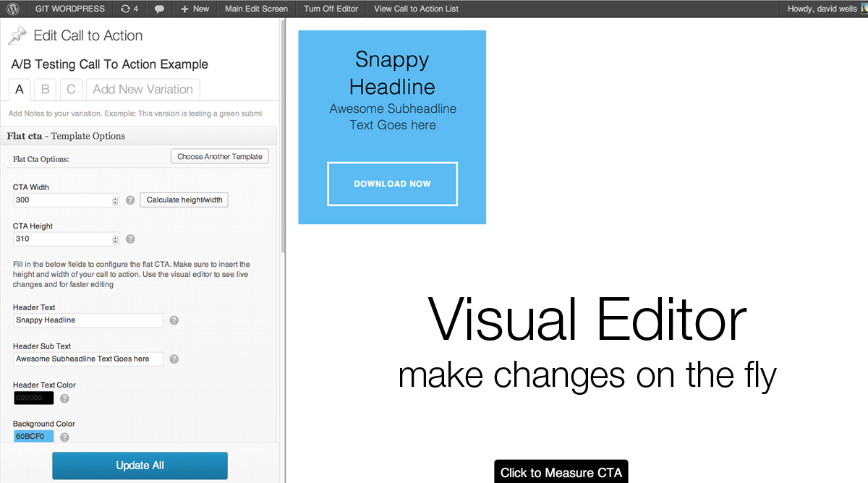This screenshot has height=483, width=868.
Task: Click the Header Sub Text input field
Action: point(88,359)
